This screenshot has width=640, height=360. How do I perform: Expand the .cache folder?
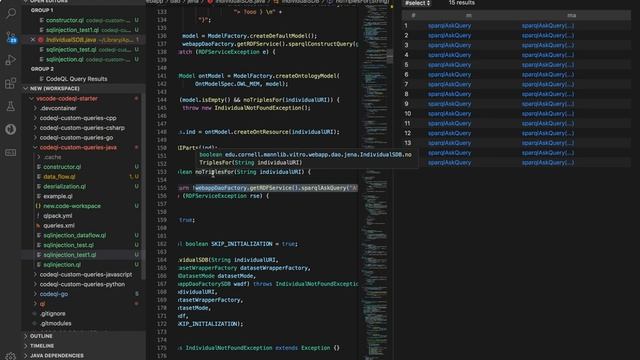(x=52, y=157)
